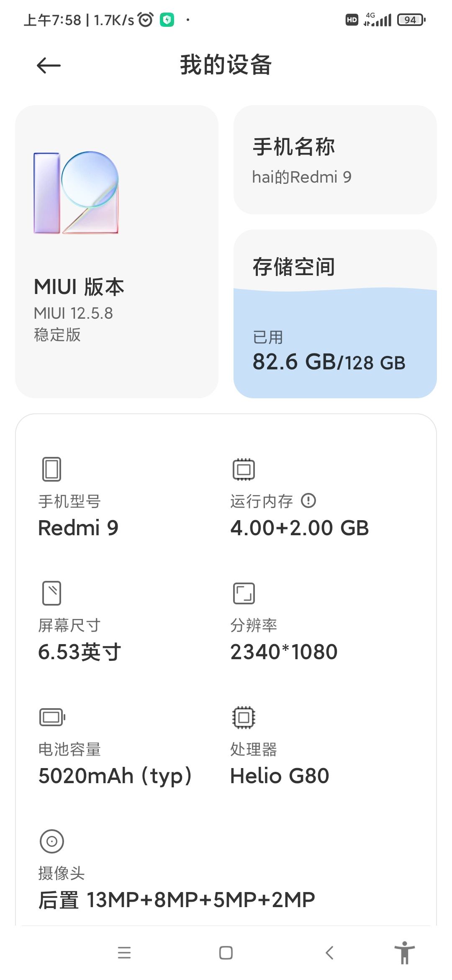Open the accessibility shortcut figure icon
The height and width of the screenshot is (980, 452).
click(x=405, y=953)
